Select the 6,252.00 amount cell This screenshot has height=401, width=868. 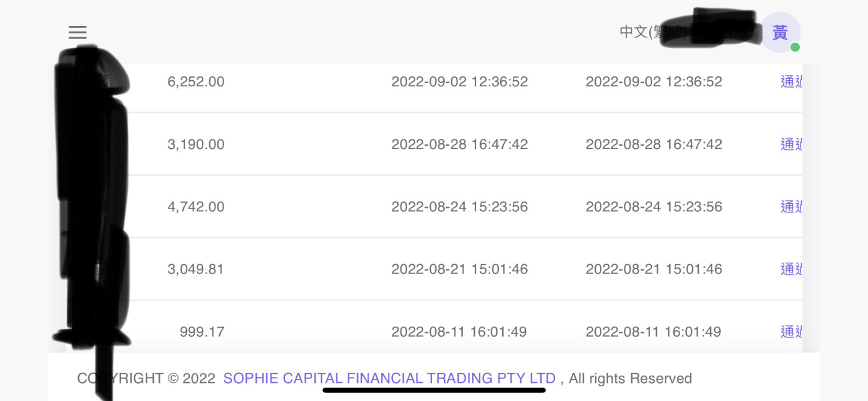coord(196,82)
